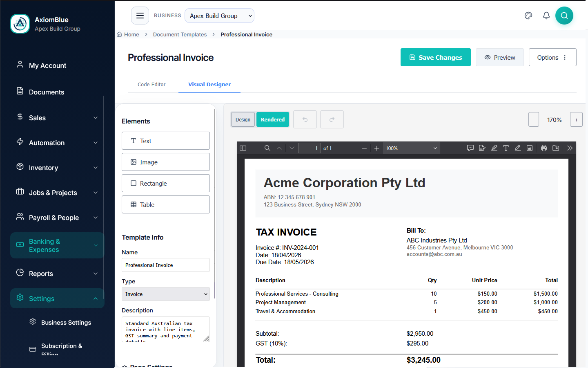
Task: Open the notifications bell
Action: 546,15
